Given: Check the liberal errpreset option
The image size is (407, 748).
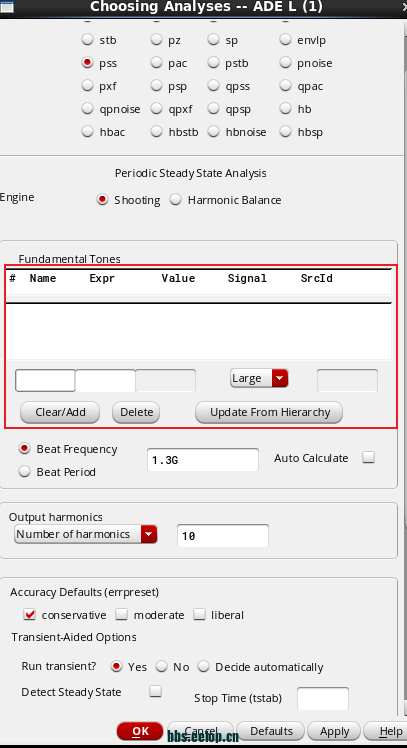Looking at the screenshot, I should [199, 614].
